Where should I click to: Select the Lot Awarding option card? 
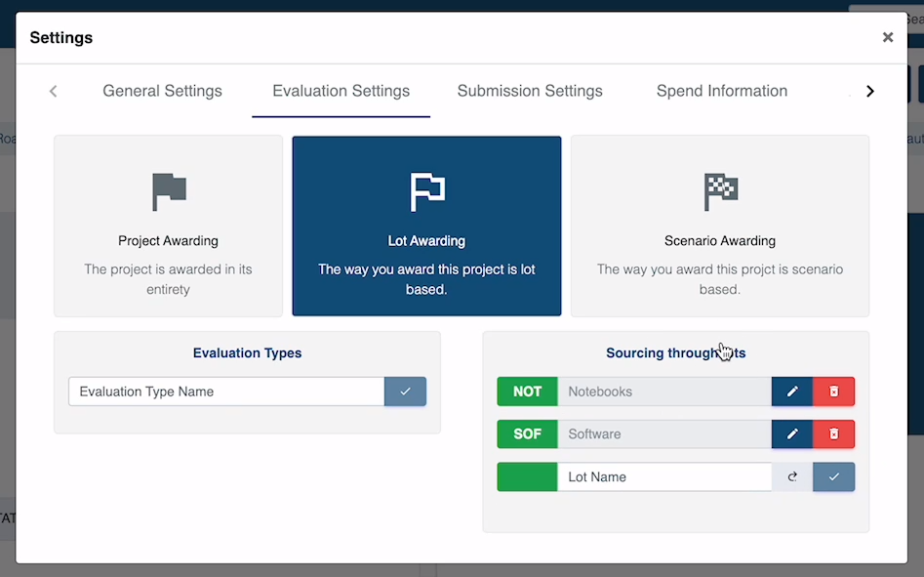426,226
